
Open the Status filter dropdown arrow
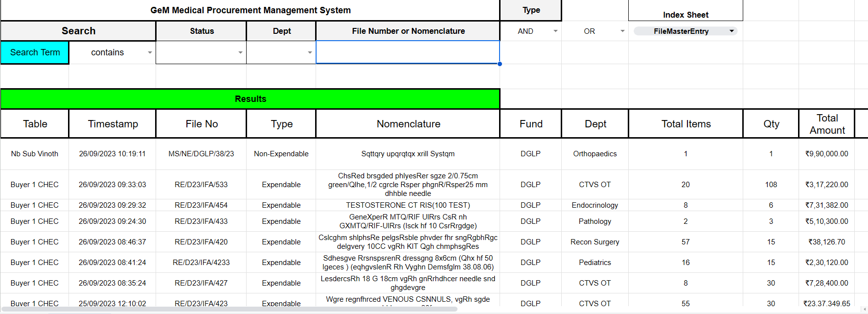tap(240, 52)
